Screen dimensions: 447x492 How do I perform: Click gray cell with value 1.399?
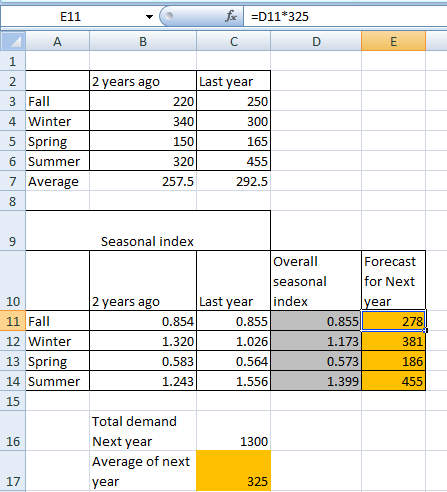(x=316, y=381)
